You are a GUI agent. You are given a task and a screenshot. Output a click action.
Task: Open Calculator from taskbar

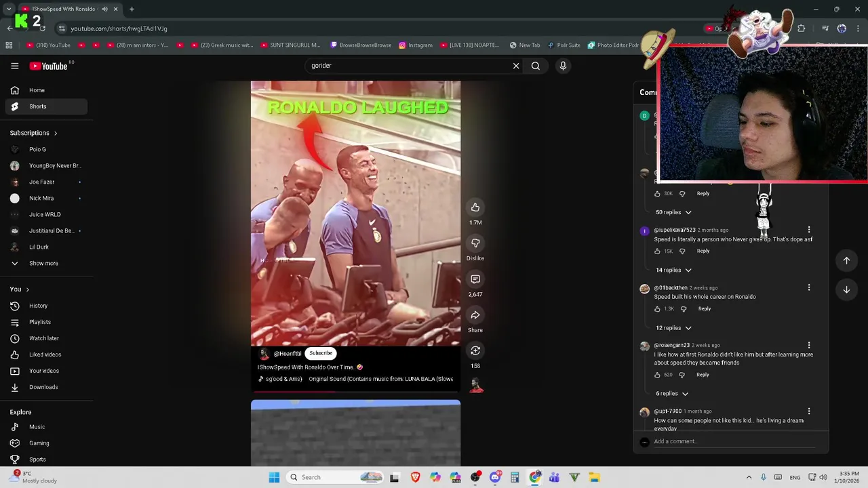[x=515, y=477]
